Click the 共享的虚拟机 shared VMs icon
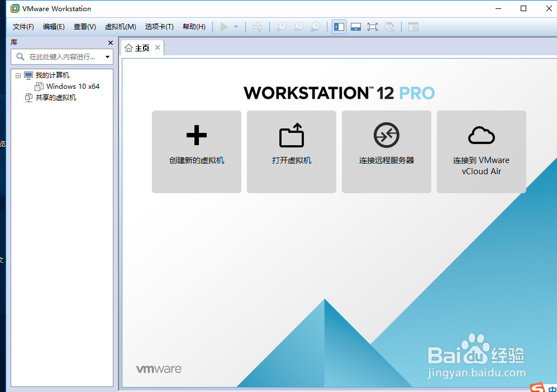Image resolution: width=557 pixels, height=392 pixels. (28, 98)
